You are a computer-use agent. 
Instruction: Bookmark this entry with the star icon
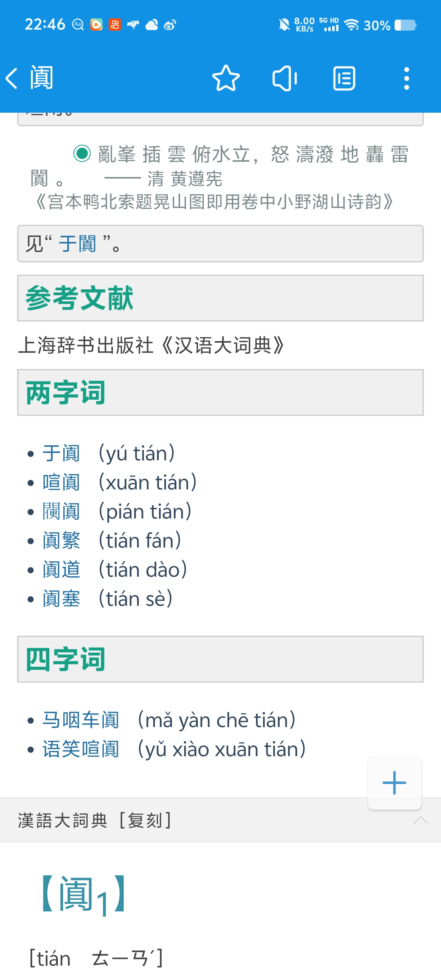point(226,78)
